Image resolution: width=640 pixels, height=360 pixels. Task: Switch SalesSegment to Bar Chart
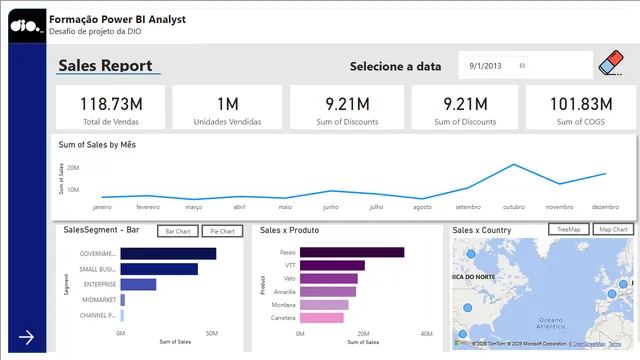(x=178, y=231)
